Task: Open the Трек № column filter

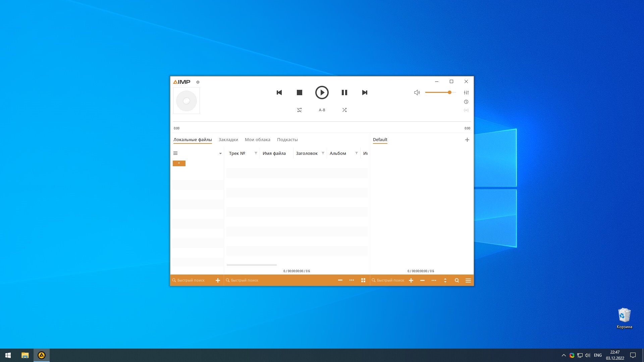Action: [256, 153]
